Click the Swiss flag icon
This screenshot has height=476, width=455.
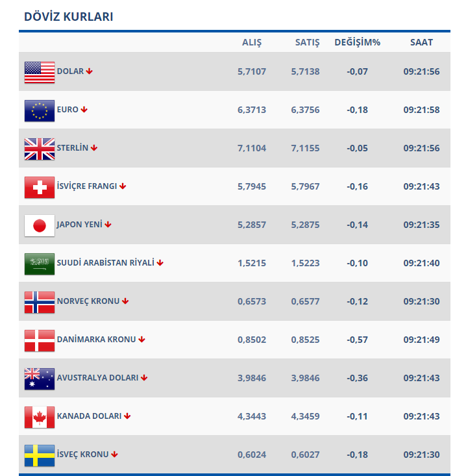pyautogui.click(x=39, y=187)
